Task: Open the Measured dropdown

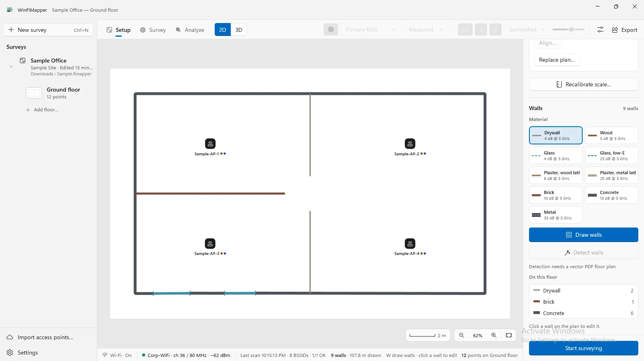Action: (x=426, y=29)
